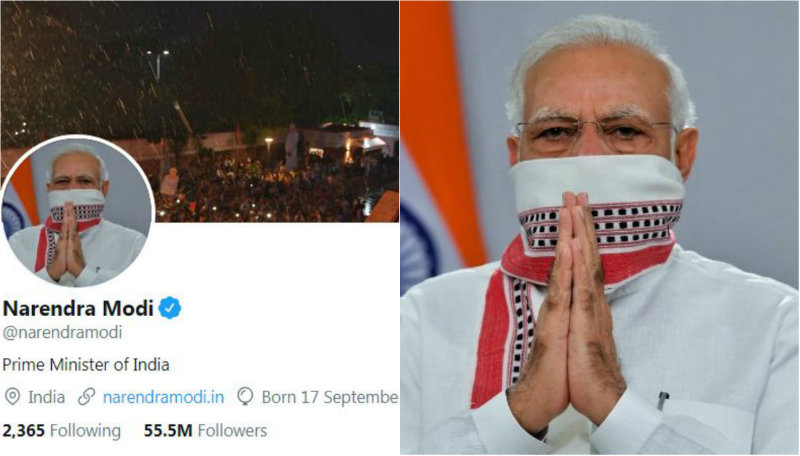Image resolution: width=800 pixels, height=456 pixels.
Task: Click the birthday balloon icon
Action: tap(245, 396)
